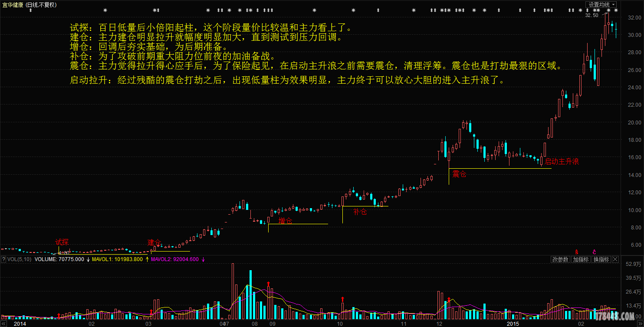This screenshot has width=644, height=327.
Task: Click the 6.00 price-axis label
Action: click(x=636, y=245)
